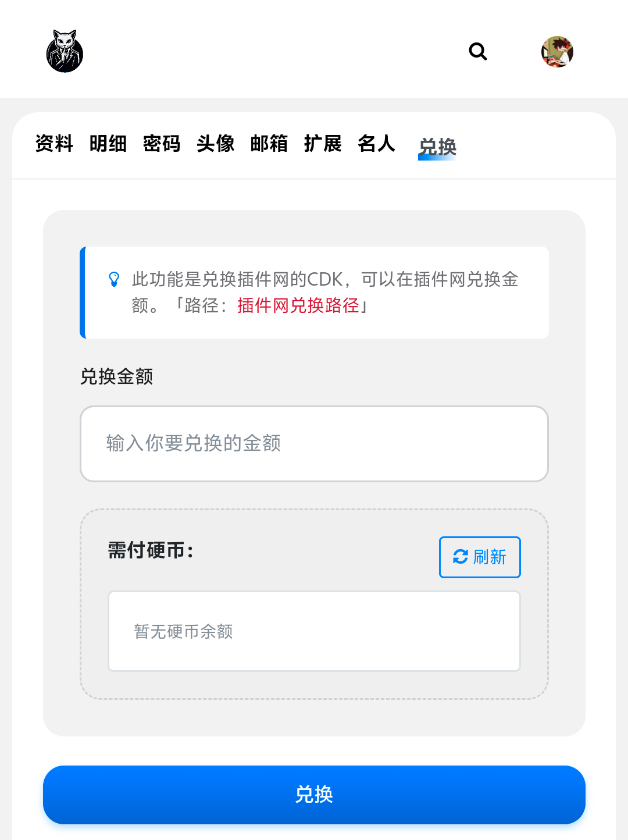Open the 明细 tab
This screenshot has width=628, height=840.
(108, 143)
